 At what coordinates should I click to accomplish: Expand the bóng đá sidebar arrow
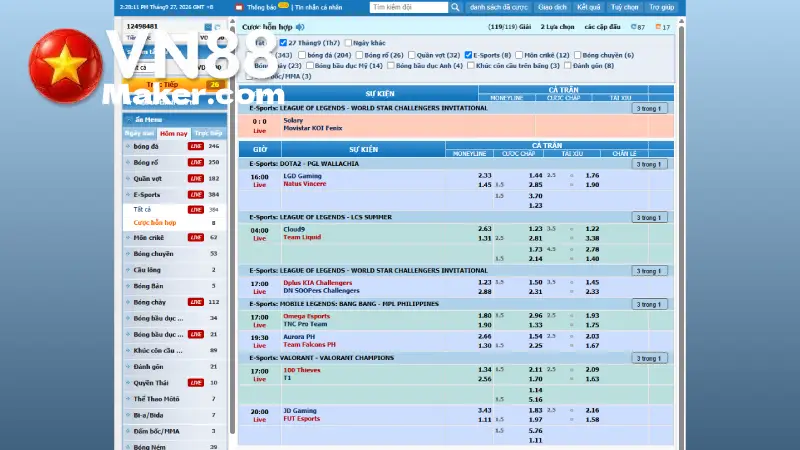click(x=128, y=146)
